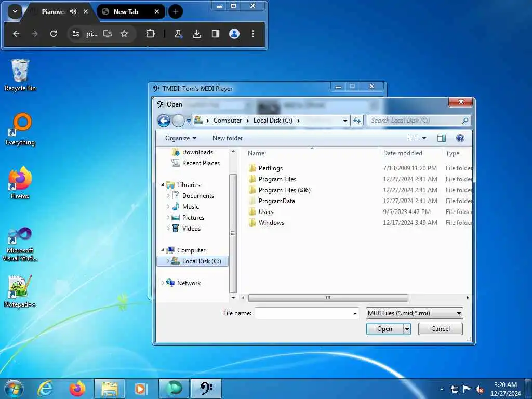This screenshot has height=399, width=532.
Task: Open the recent pages dropdown arrow
Action: (x=189, y=121)
